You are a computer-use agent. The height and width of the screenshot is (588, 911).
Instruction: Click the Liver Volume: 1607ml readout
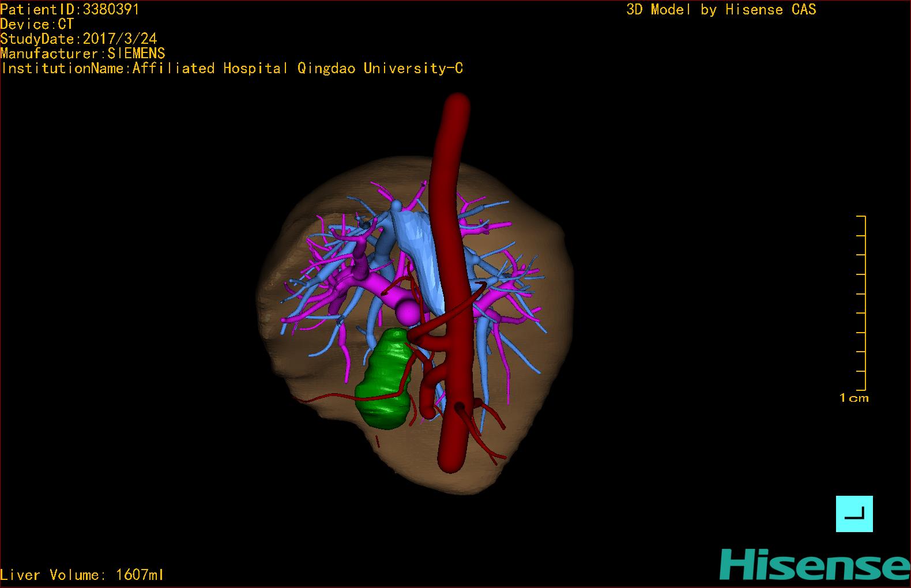click(82, 575)
